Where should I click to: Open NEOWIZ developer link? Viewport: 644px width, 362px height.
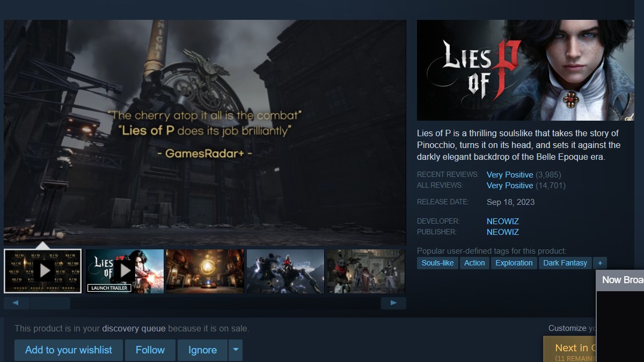[x=502, y=221]
